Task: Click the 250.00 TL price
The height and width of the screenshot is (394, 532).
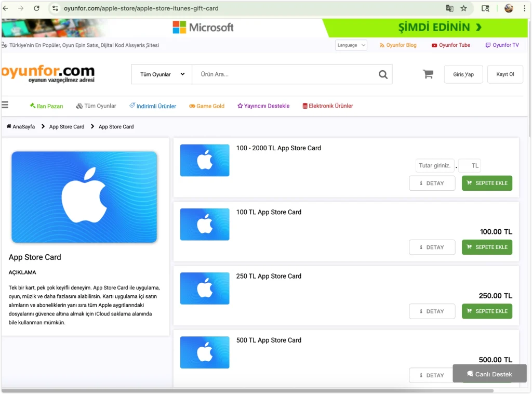Action: (x=495, y=296)
